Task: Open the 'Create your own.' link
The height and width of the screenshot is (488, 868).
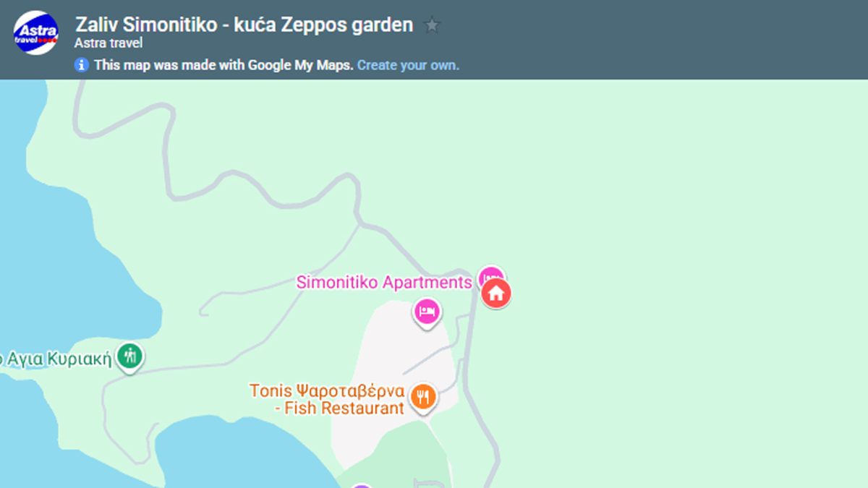Action: pyautogui.click(x=408, y=65)
